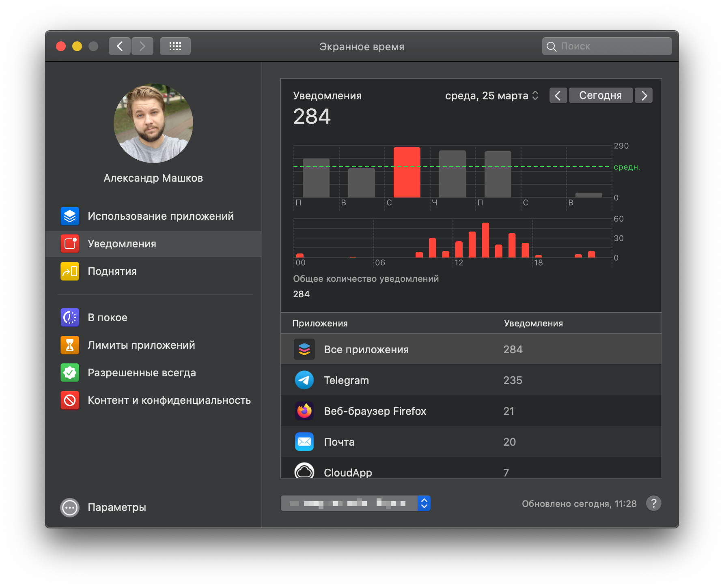The width and height of the screenshot is (724, 588).
Task: Navigate back using toolbar back arrow
Action: tap(120, 46)
